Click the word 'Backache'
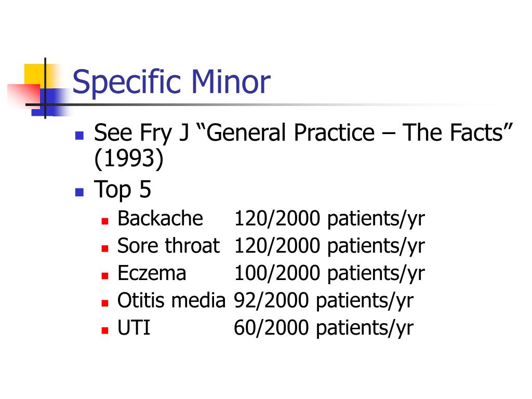The width and height of the screenshot is (532, 399). [160, 218]
